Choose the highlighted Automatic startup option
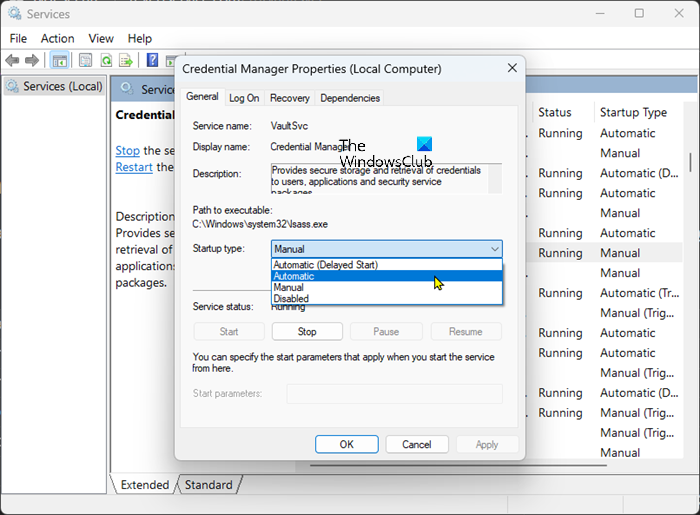 pyautogui.click(x=387, y=276)
